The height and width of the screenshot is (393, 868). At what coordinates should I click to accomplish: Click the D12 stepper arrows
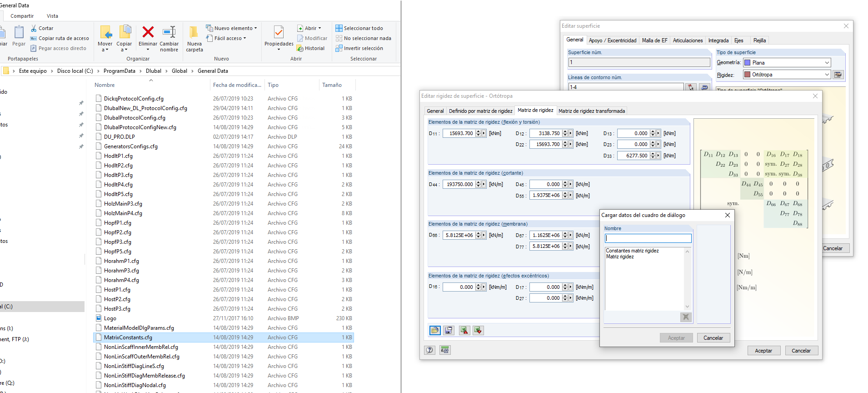pos(565,133)
